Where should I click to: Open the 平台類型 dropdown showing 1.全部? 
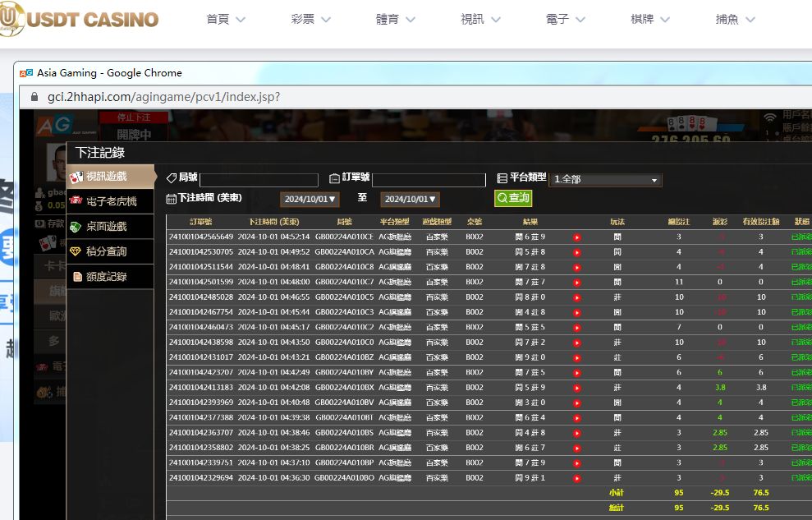click(605, 180)
